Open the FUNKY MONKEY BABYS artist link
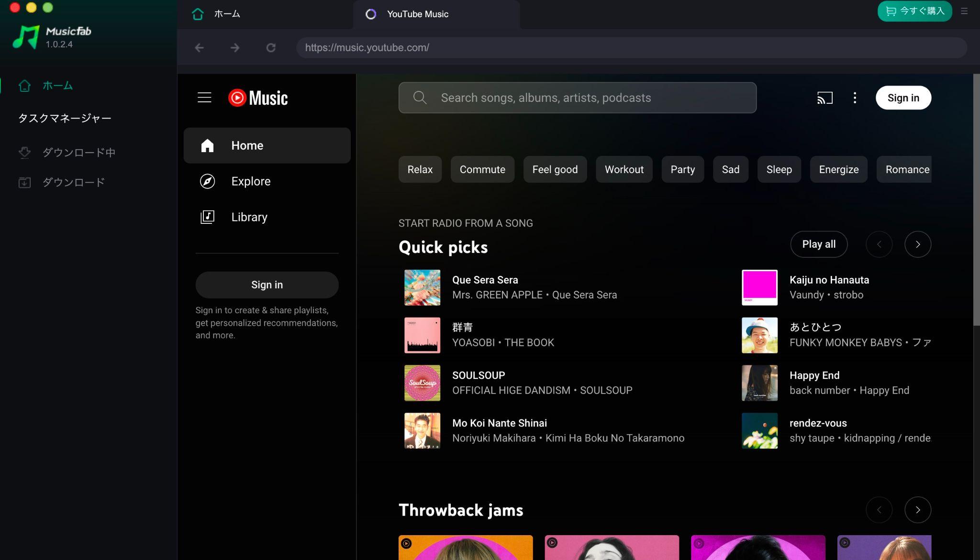The height and width of the screenshot is (560, 980). tap(846, 343)
